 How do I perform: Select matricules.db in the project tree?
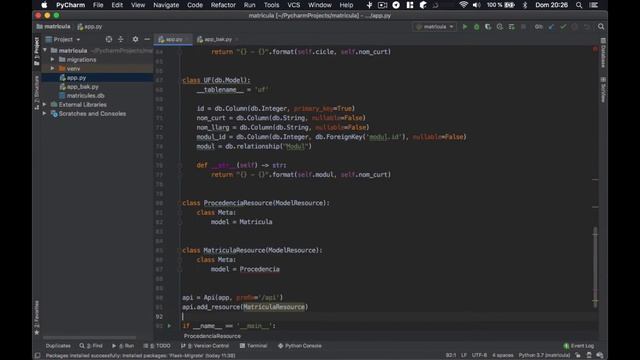coord(86,96)
